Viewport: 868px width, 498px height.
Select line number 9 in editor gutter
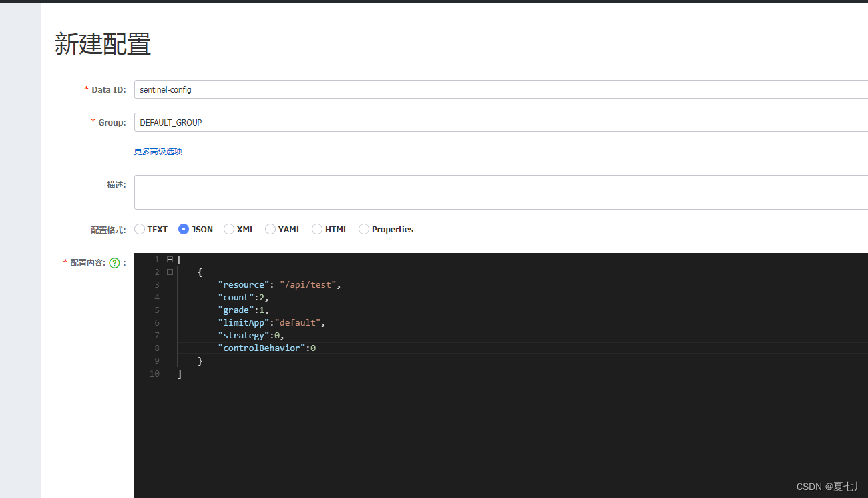click(156, 361)
